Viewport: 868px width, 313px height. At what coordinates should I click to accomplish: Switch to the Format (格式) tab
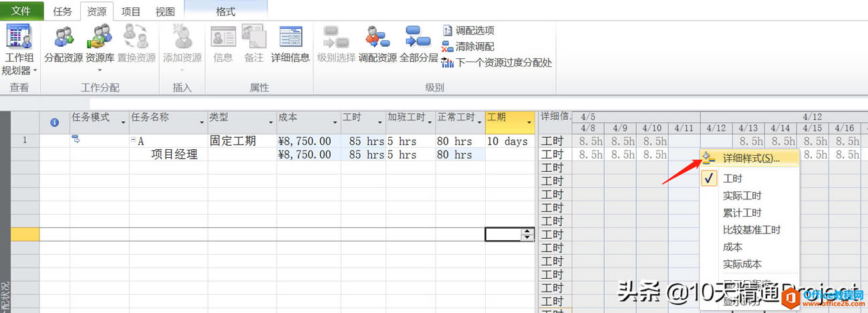(226, 11)
